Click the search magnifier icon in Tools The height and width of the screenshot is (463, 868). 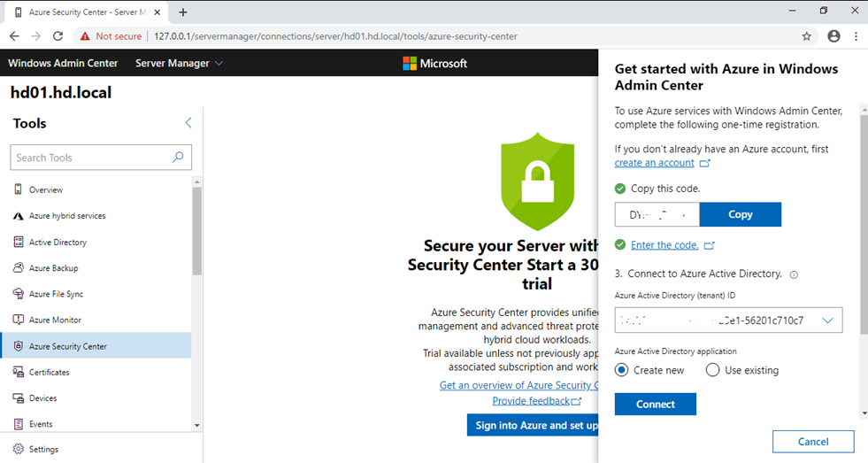178,158
